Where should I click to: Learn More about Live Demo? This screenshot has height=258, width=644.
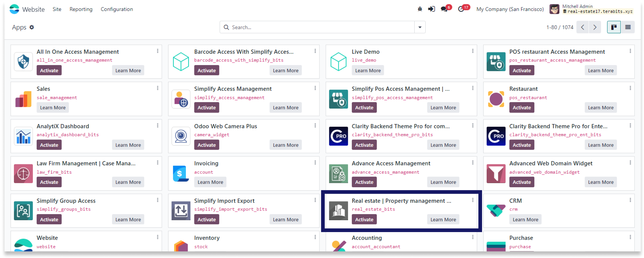pos(368,71)
